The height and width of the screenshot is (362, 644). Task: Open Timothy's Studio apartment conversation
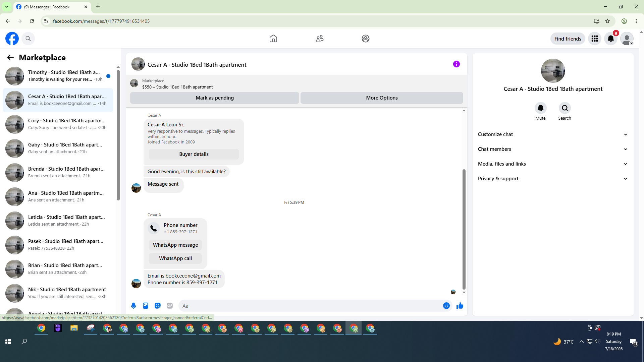click(x=58, y=76)
